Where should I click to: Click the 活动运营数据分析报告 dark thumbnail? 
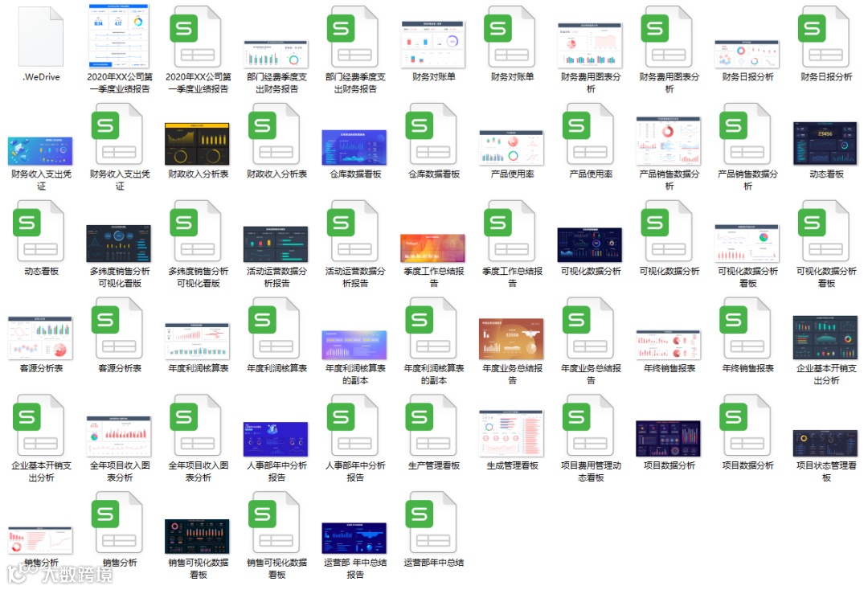(276, 244)
